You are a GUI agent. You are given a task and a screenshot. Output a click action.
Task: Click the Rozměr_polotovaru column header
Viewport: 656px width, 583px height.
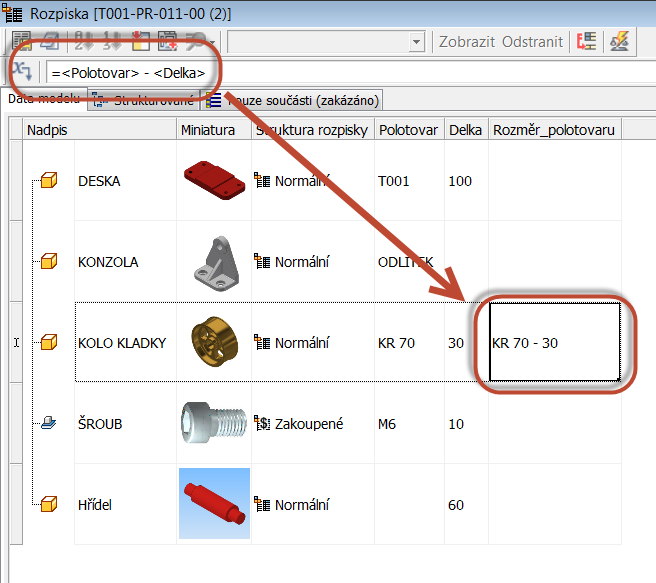tap(553, 130)
